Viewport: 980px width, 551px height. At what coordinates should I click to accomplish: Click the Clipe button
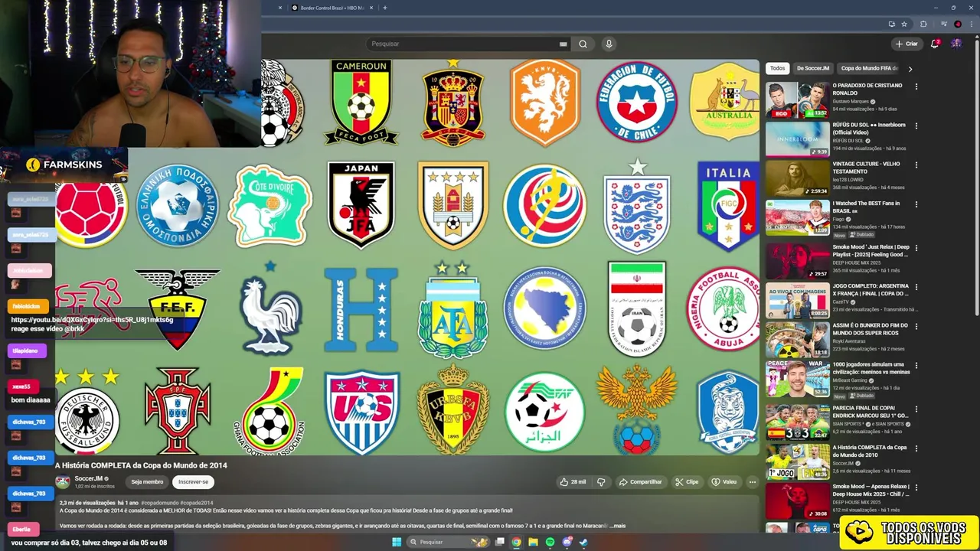pyautogui.click(x=687, y=482)
